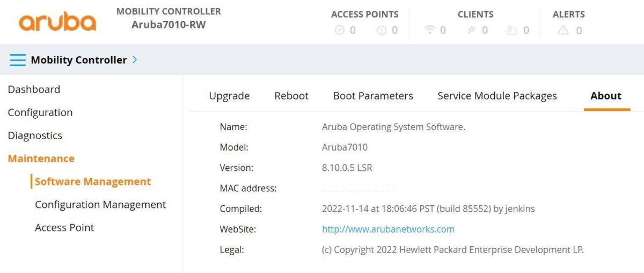Expand the Dashboard menu section

point(34,89)
